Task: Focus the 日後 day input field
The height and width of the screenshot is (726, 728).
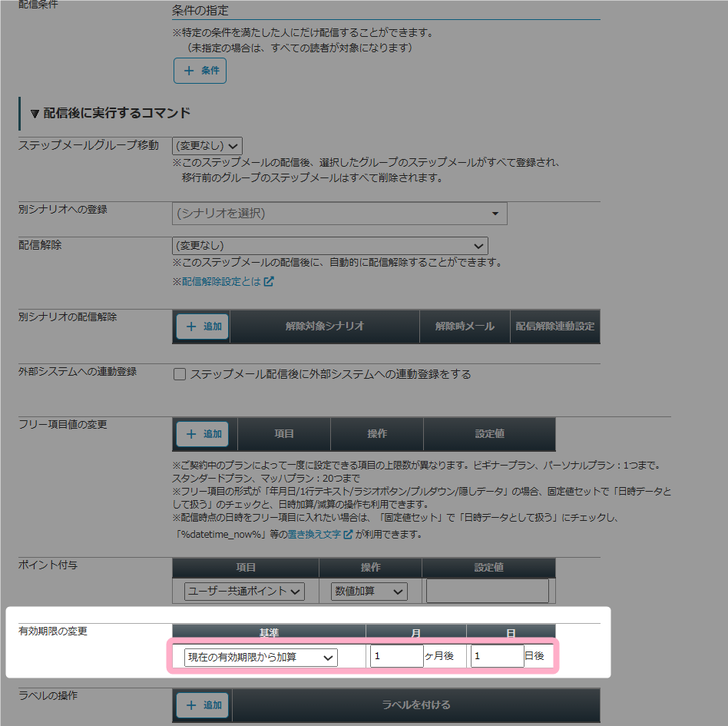Action: (497, 656)
